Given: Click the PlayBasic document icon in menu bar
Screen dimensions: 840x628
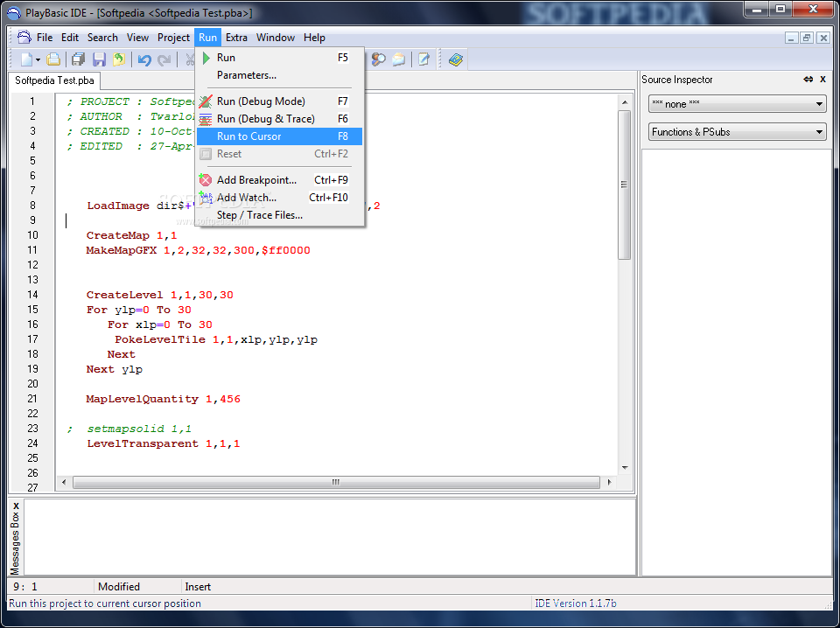Looking at the screenshot, I should (24, 37).
